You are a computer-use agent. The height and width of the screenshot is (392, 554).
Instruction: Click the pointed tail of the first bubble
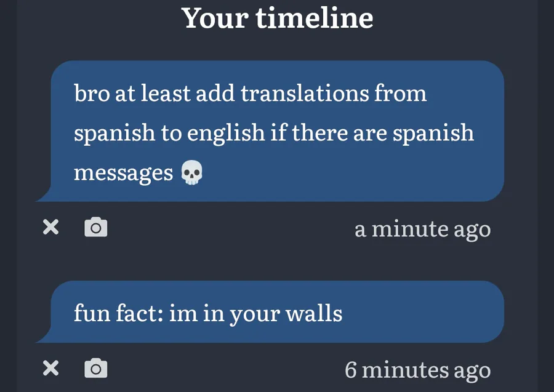tap(44, 196)
